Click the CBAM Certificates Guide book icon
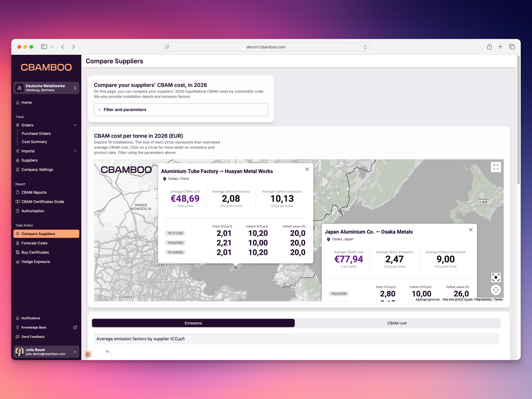The height and width of the screenshot is (399, 532). tap(18, 202)
